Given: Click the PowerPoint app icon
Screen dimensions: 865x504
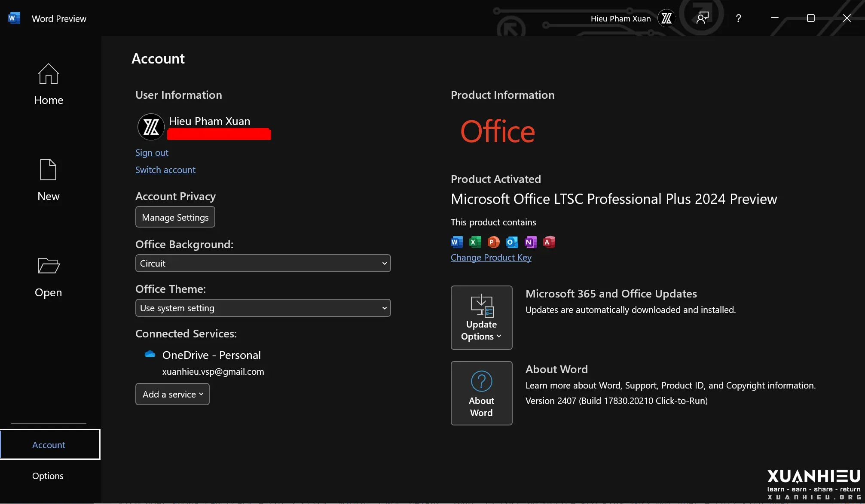Looking at the screenshot, I should click(x=494, y=242).
